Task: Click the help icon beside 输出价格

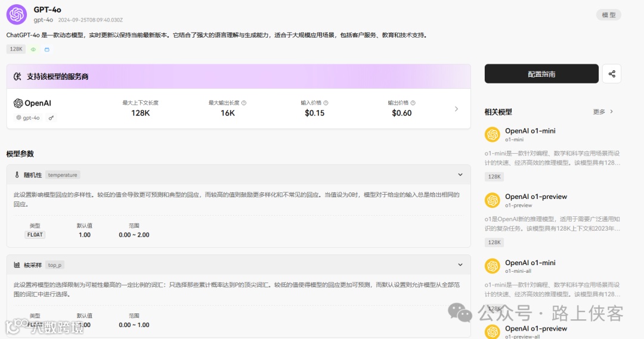Action: 413,103
